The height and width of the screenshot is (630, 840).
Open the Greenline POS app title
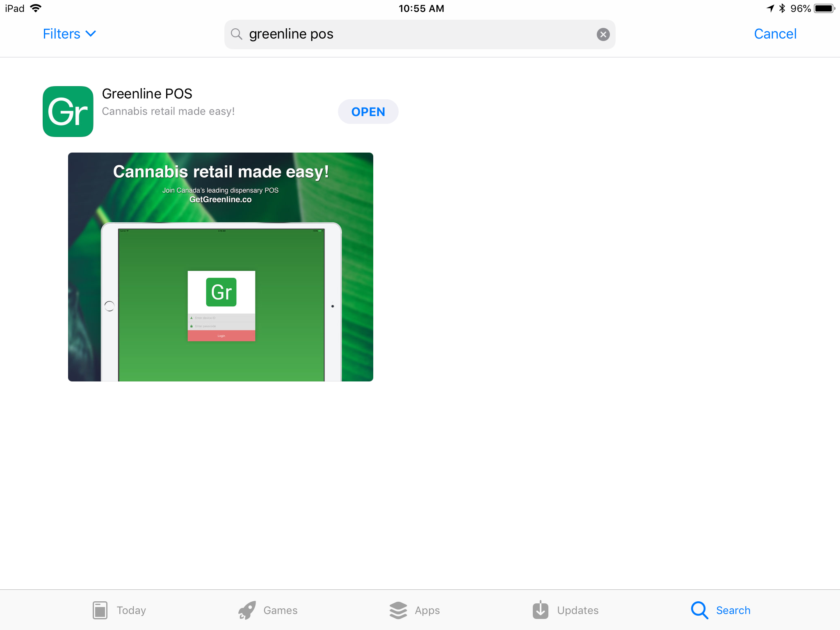(147, 94)
